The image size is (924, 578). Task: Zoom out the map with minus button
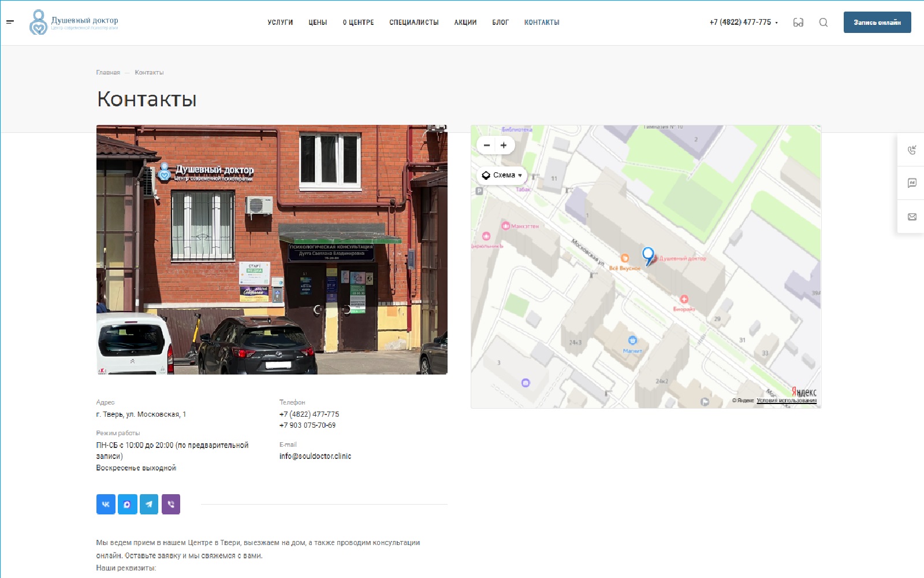pos(487,145)
